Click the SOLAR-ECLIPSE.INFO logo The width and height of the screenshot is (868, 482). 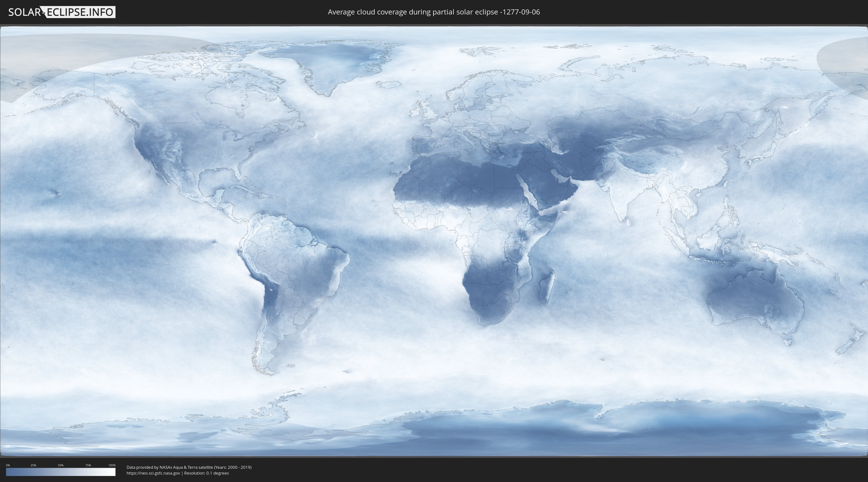[x=62, y=12]
